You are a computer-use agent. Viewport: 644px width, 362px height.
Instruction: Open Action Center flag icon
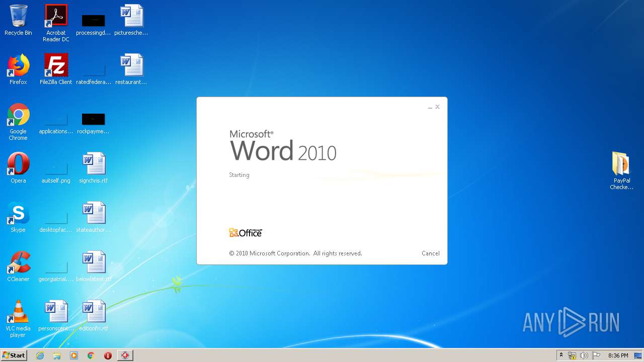596,355
